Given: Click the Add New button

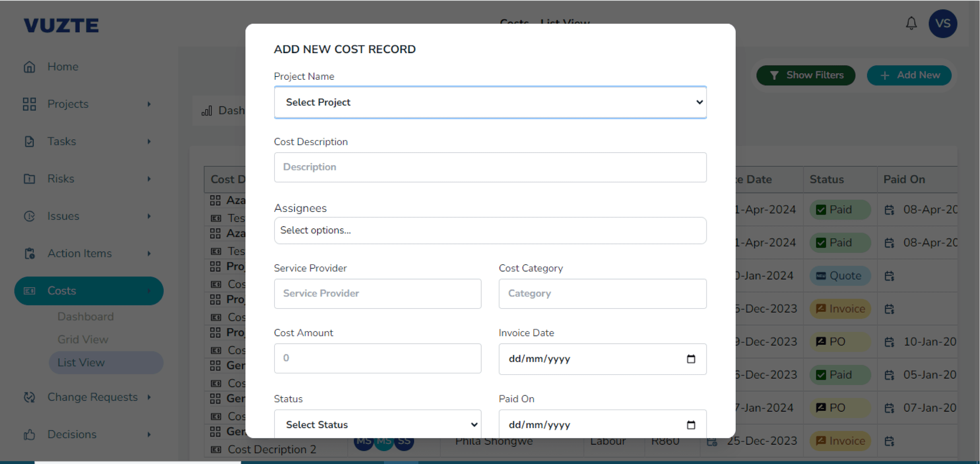Looking at the screenshot, I should point(909,75).
